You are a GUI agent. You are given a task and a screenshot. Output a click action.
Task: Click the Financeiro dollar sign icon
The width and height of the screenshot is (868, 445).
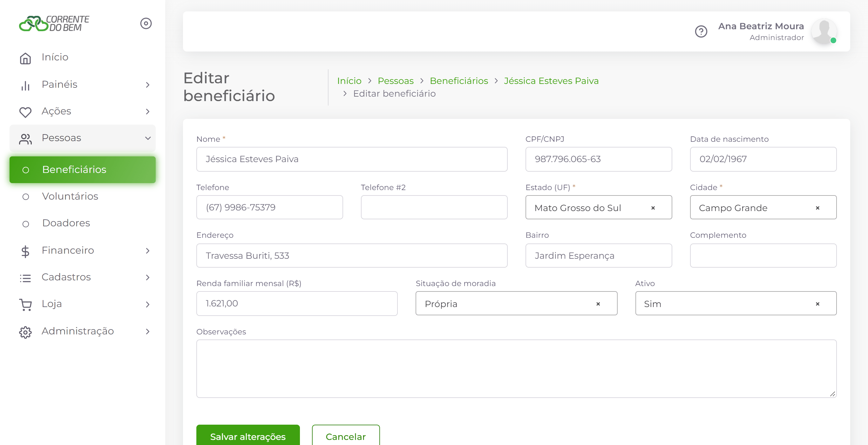pyautogui.click(x=25, y=251)
